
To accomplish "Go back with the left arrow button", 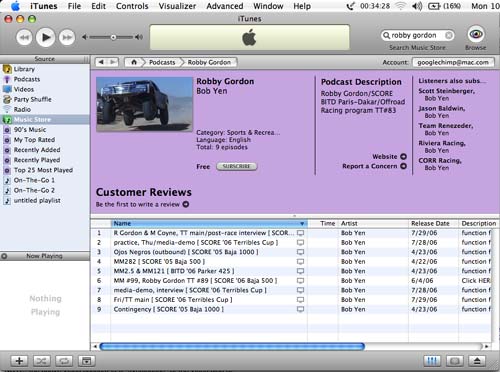I will (x=101, y=62).
